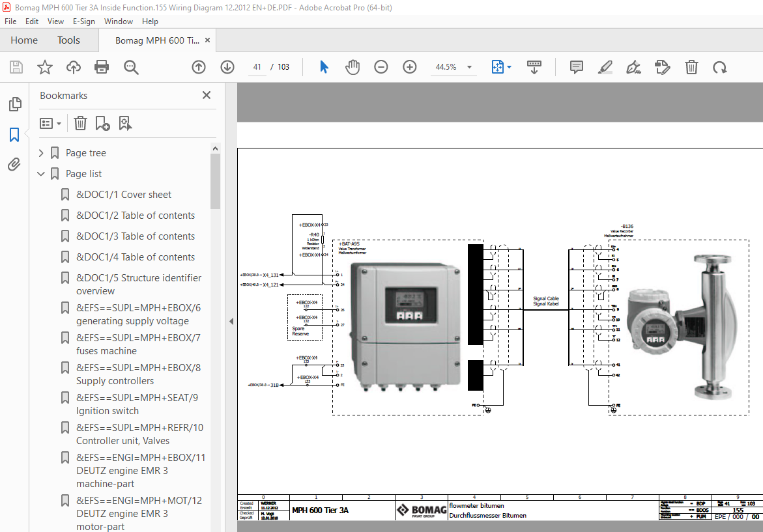Image resolution: width=763 pixels, height=532 pixels.
Task: Open the Page Thumbnails panel
Action: pos(15,104)
